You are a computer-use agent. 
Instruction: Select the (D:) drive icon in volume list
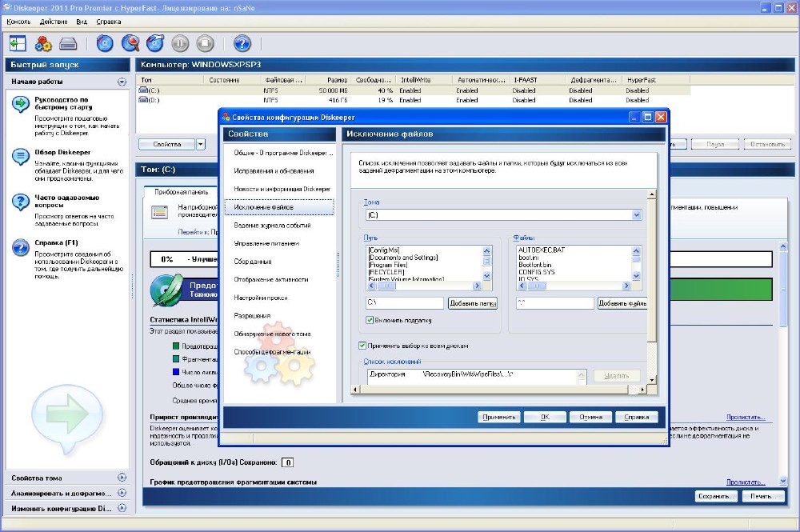click(143, 100)
